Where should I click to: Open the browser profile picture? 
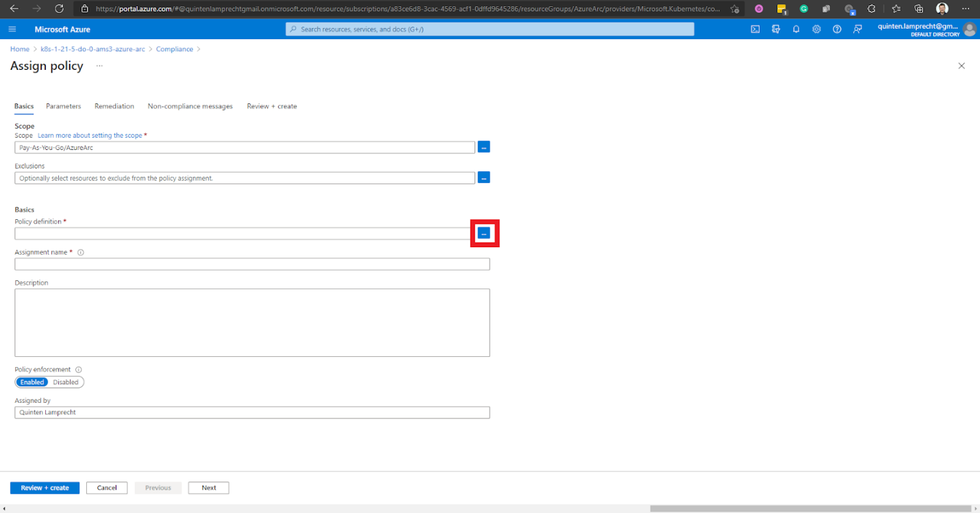(942, 9)
